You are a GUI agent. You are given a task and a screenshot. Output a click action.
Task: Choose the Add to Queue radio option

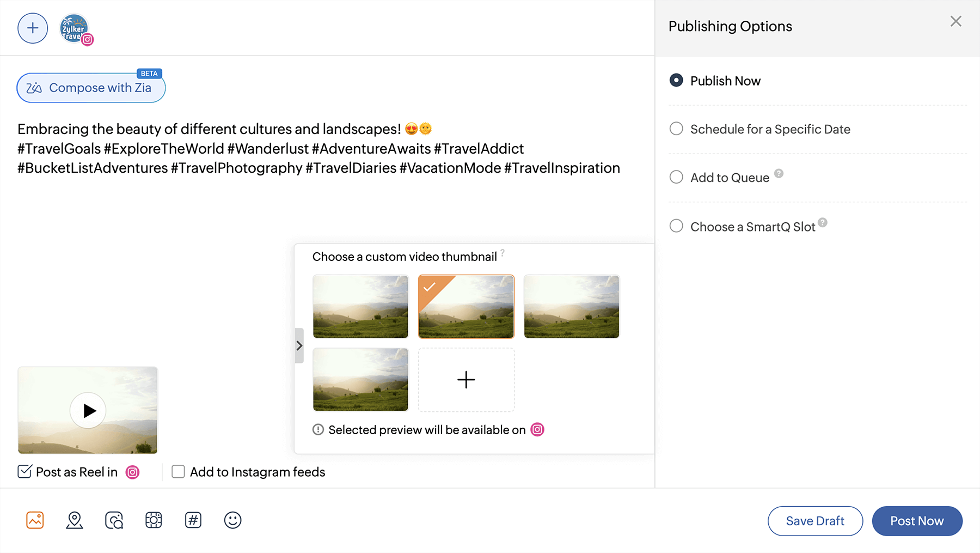click(676, 178)
